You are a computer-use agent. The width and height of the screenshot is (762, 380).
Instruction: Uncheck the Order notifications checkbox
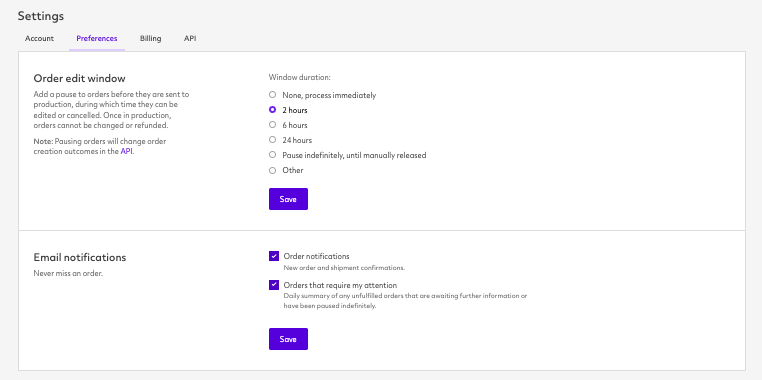(274, 256)
